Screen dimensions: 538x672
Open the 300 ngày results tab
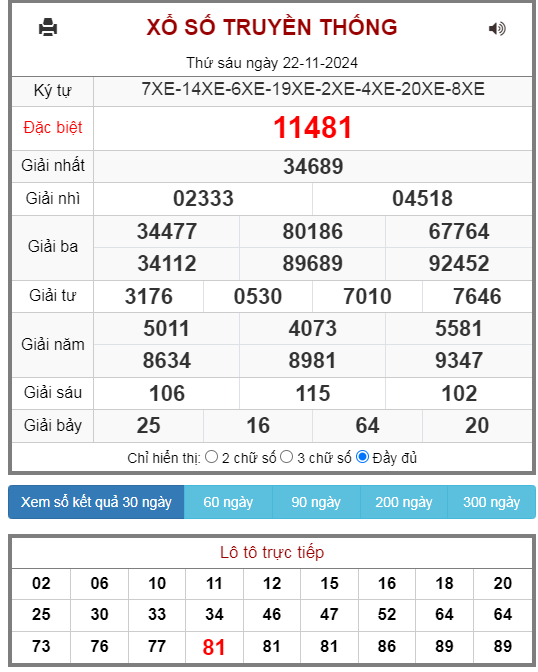point(491,502)
